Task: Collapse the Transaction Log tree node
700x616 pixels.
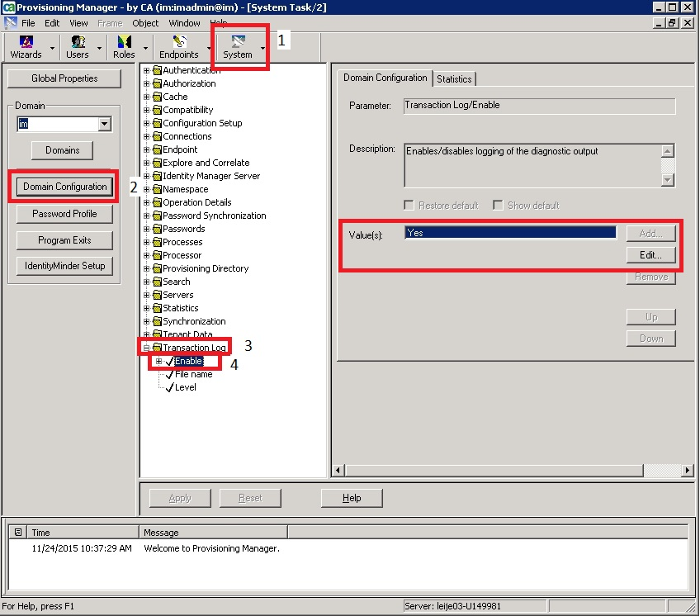Action: coord(147,348)
